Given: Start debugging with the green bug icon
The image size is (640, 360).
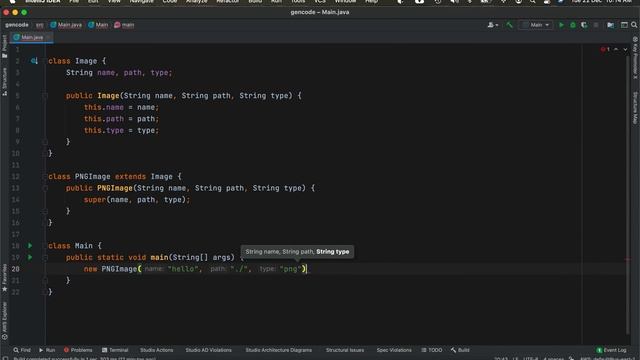Looking at the screenshot, I should 573,25.
